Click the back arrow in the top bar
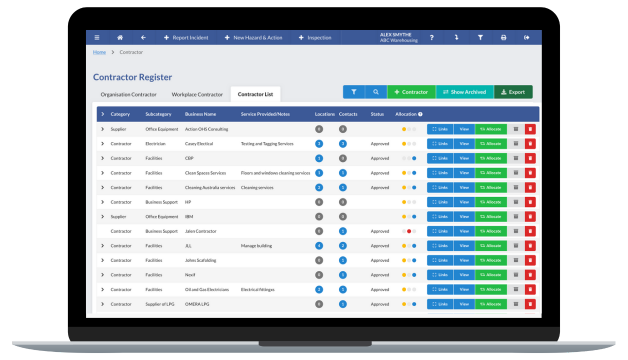The image size is (628, 360). pyautogui.click(x=143, y=38)
